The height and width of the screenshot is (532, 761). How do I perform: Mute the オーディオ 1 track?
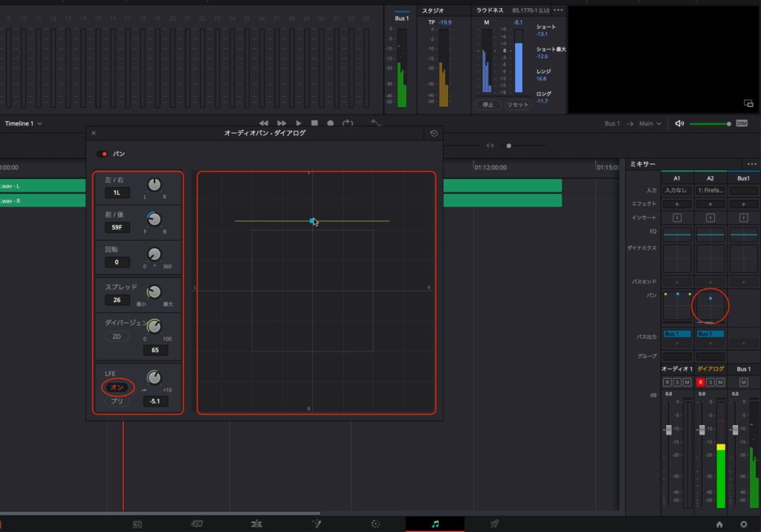(687, 382)
